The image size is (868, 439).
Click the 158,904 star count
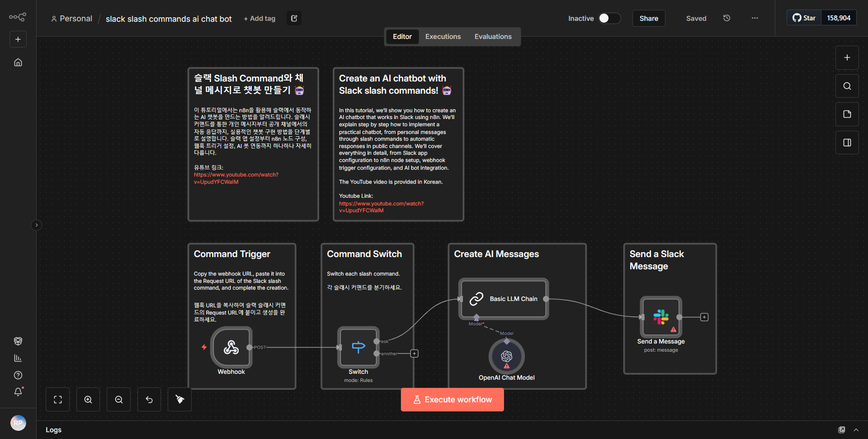839,18
